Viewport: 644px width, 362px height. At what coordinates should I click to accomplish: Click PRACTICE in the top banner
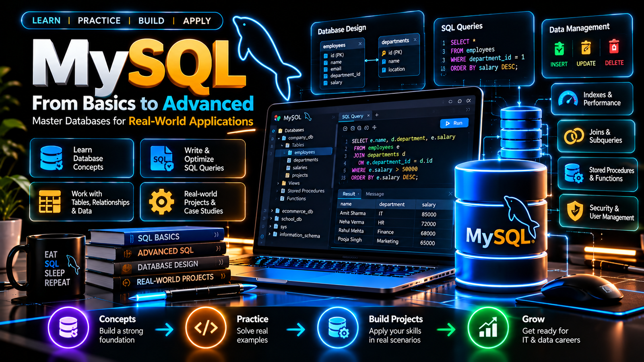(99, 21)
